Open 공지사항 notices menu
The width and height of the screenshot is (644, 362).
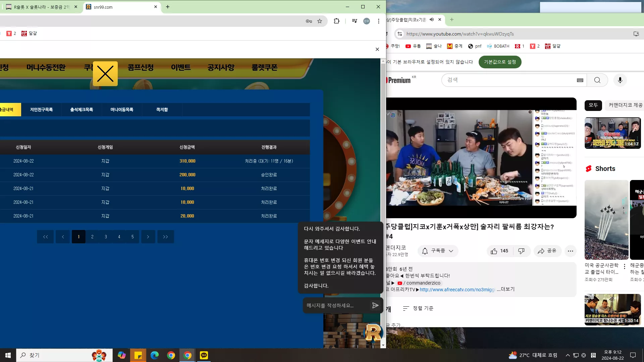click(221, 68)
